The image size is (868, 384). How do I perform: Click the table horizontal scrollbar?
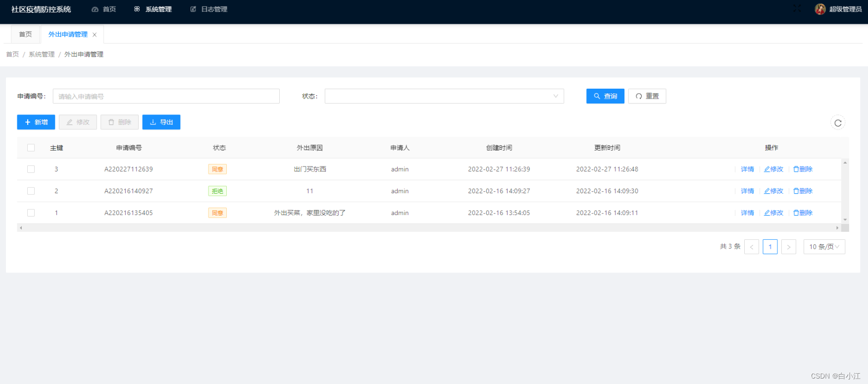click(x=429, y=228)
